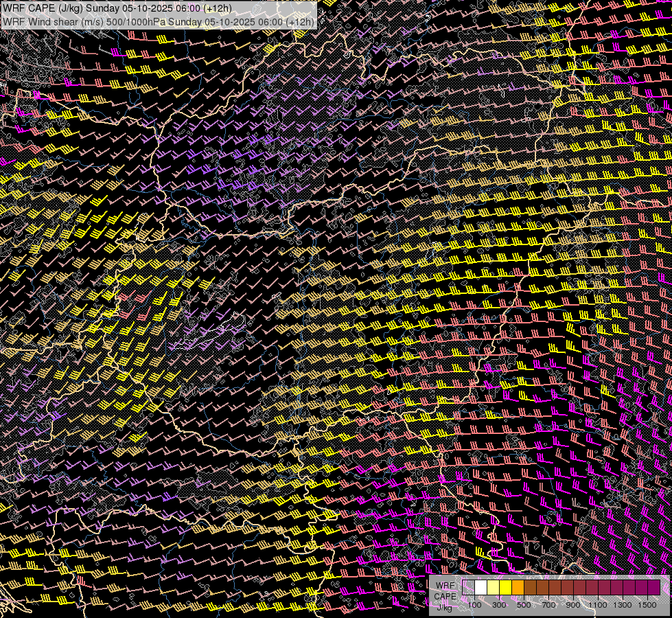Select the 1500 label at legend end
The height and width of the screenshot is (618, 672).
tap(647, 605)
